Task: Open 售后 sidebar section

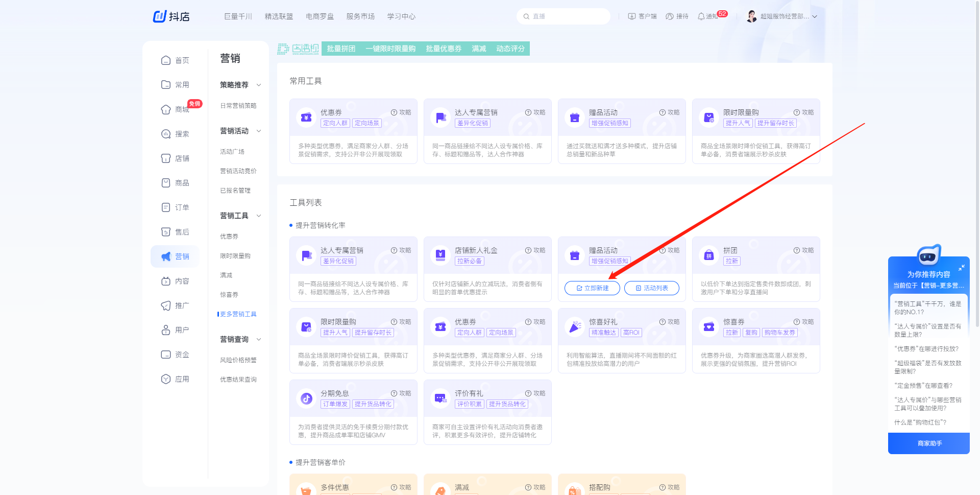Action: (175, 232)
